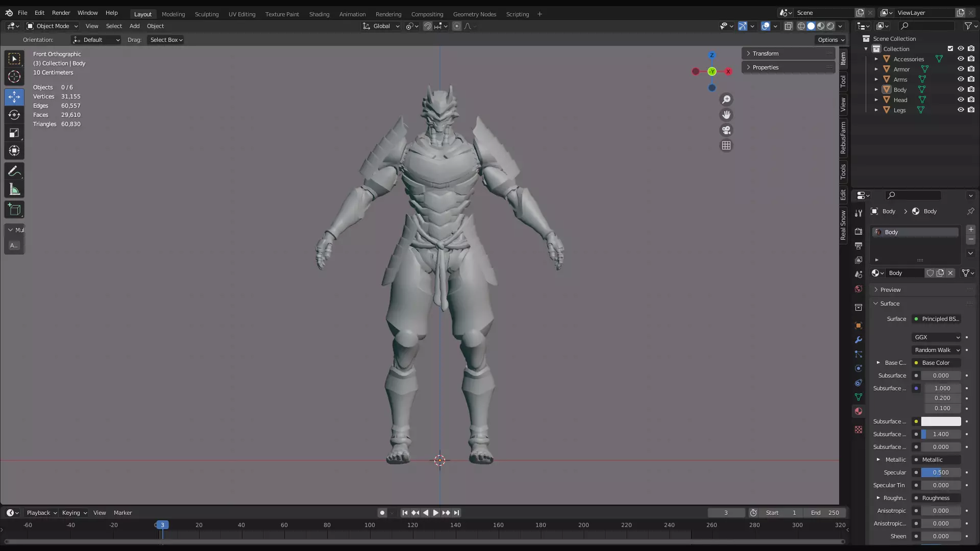The image size is (980, 551).
Task: Open the Object Mode dropdown
Action: [53, 26]
